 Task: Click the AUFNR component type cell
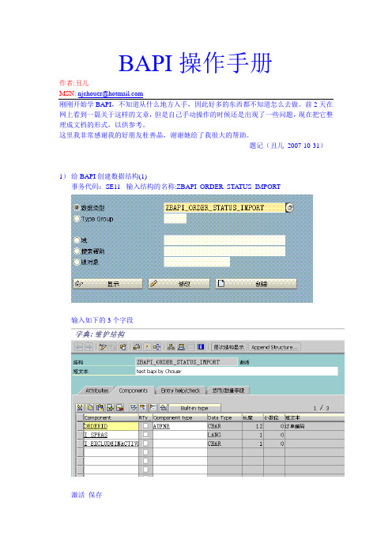[179, 426]
